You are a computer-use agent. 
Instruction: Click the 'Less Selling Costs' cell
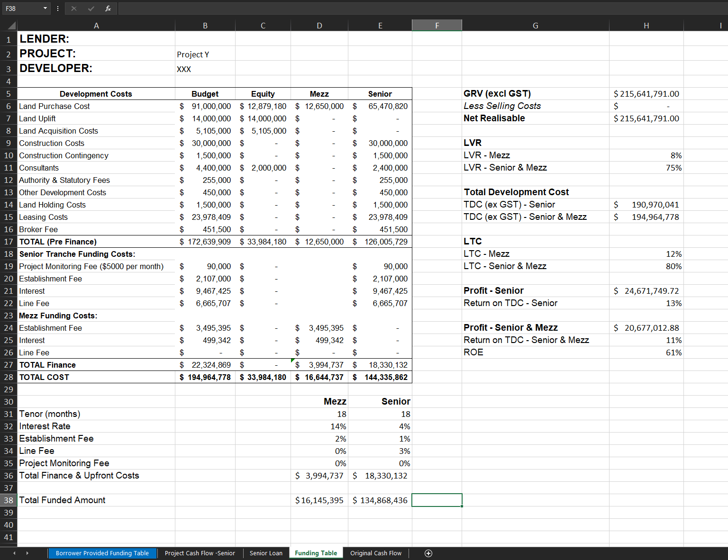point(536,106)
